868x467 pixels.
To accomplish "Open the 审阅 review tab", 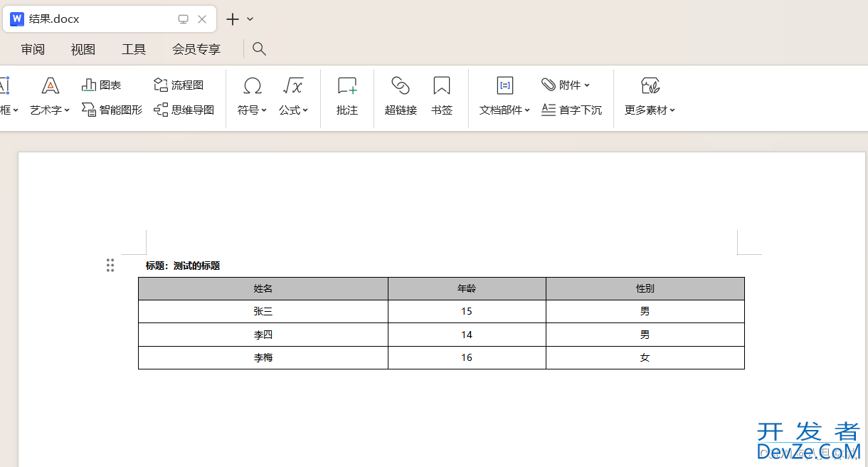I will (x=33, y=49).
